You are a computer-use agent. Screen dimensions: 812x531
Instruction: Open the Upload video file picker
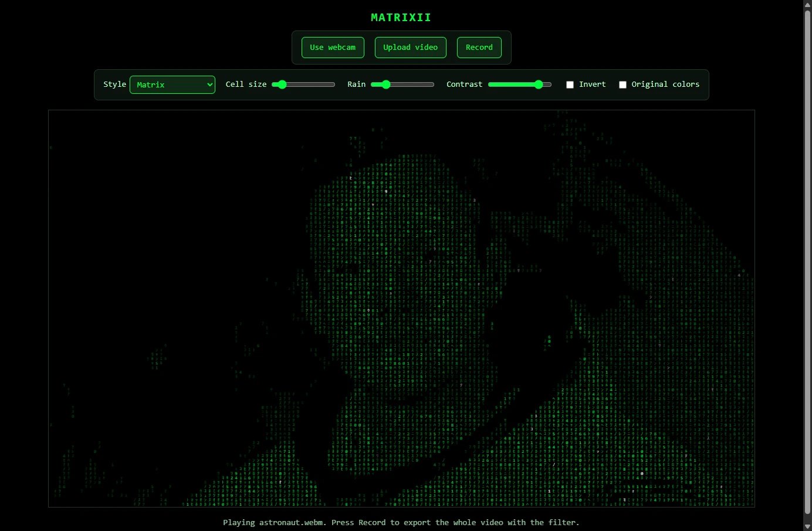[x=410, y=48]
